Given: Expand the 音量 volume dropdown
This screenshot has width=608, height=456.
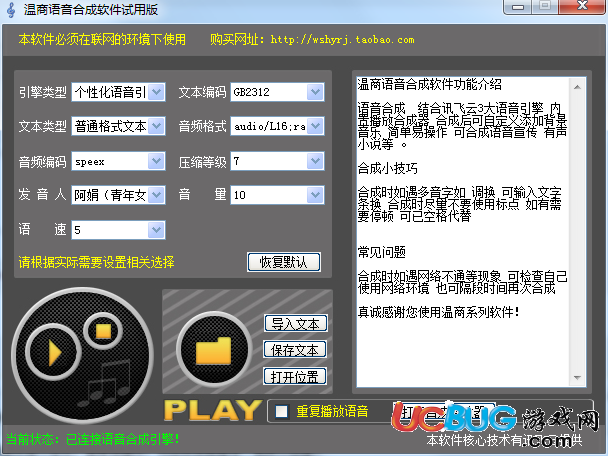Looking at the screenshot, I should [x=315, y=195].
